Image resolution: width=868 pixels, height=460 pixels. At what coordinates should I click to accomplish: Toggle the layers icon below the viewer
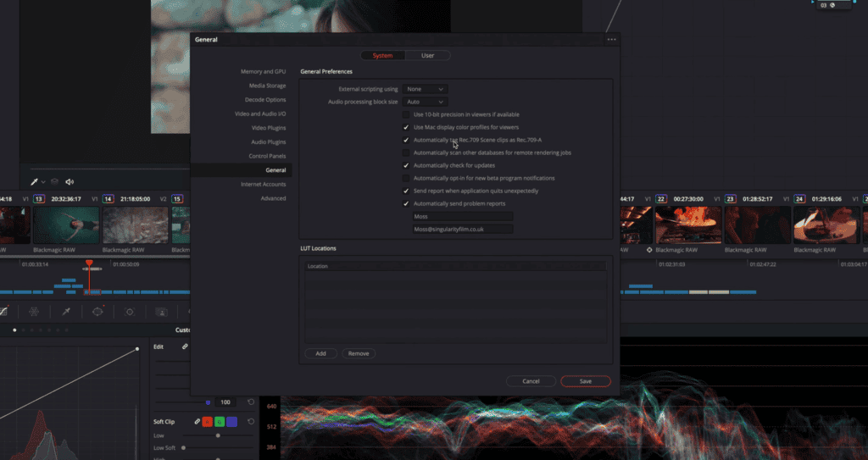point(54,181)
